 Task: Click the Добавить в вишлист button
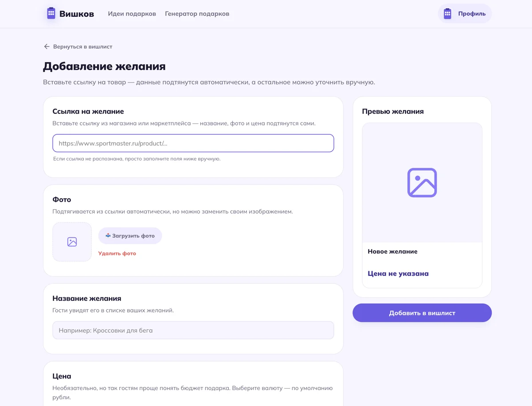pos(422,313)
